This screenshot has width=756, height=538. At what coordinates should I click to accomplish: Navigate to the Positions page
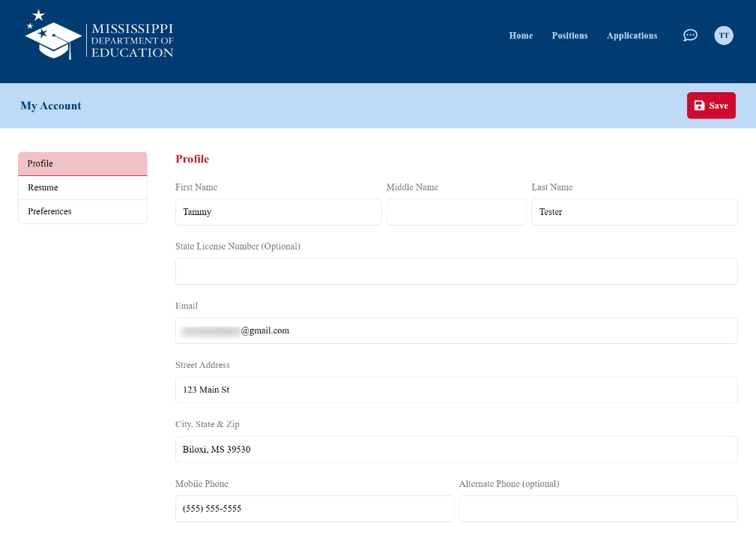(x=569, y=35)
